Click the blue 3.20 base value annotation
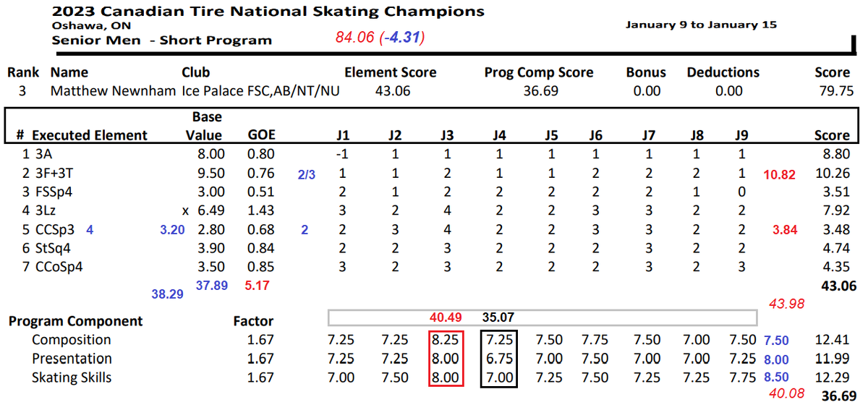This screenshot has width=868, height=410. click(x=173, y=230)
